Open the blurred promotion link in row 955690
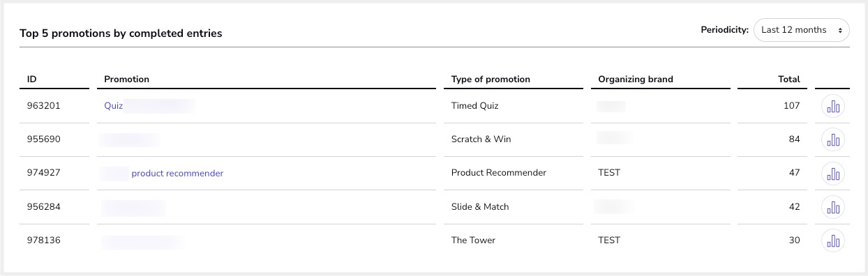This screenshot has height=276, width=868. 130,139
